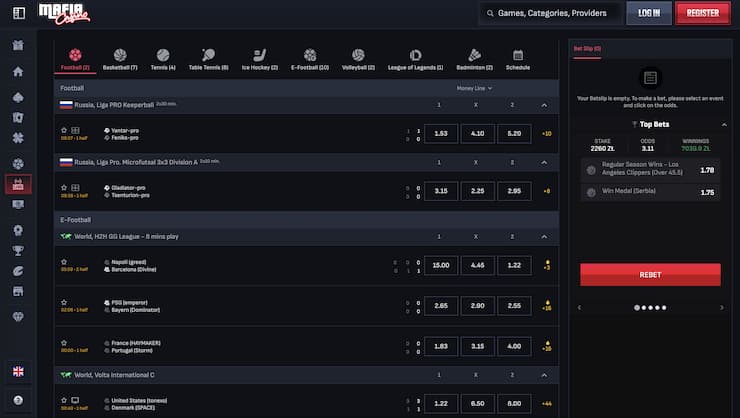This screenshot has height=418, width=740.
Task: Switch to the Tennis (4) tab
Action: (163, 59)
